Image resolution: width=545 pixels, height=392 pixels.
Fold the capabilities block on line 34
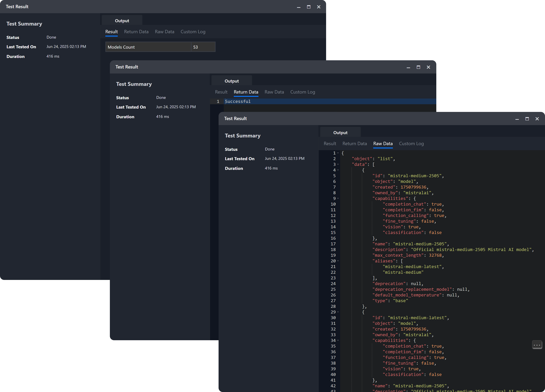pyautogui.click(x=338, y=340)
